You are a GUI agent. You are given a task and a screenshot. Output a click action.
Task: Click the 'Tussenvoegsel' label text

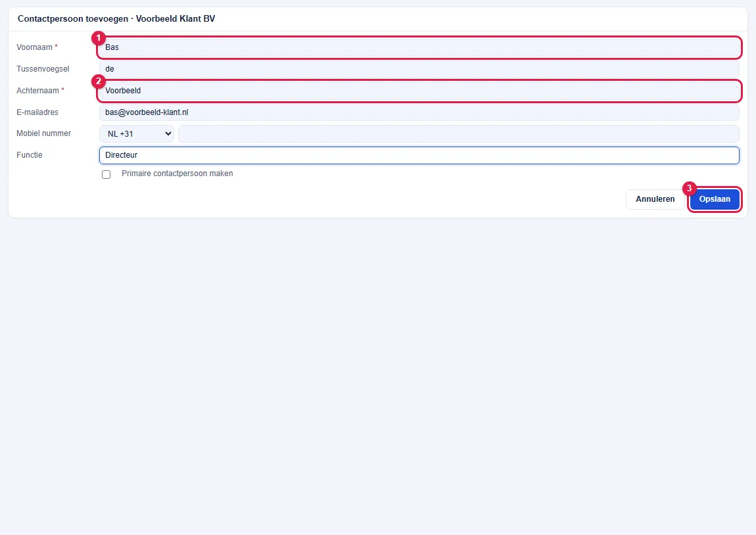tap(43, 69)
